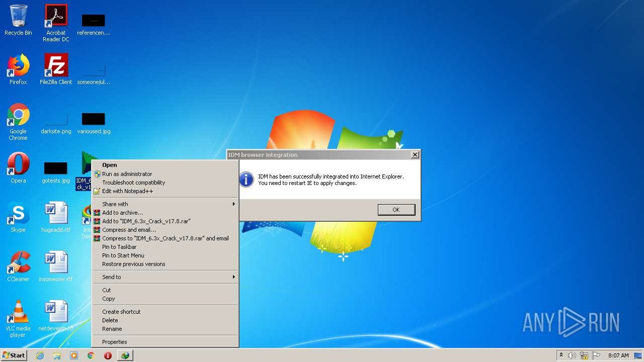Select Add to "IDM_6.3x_Crack_v17.8.rar"
644x362 pixels.
click(165, 221)
